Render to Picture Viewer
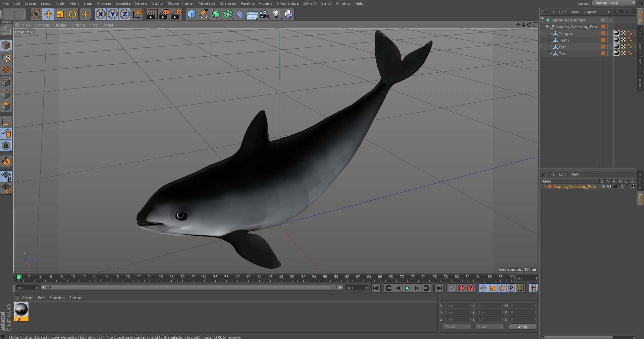This screenshot has height=339, width=644. pyautogui.click(x=164, y=14)
